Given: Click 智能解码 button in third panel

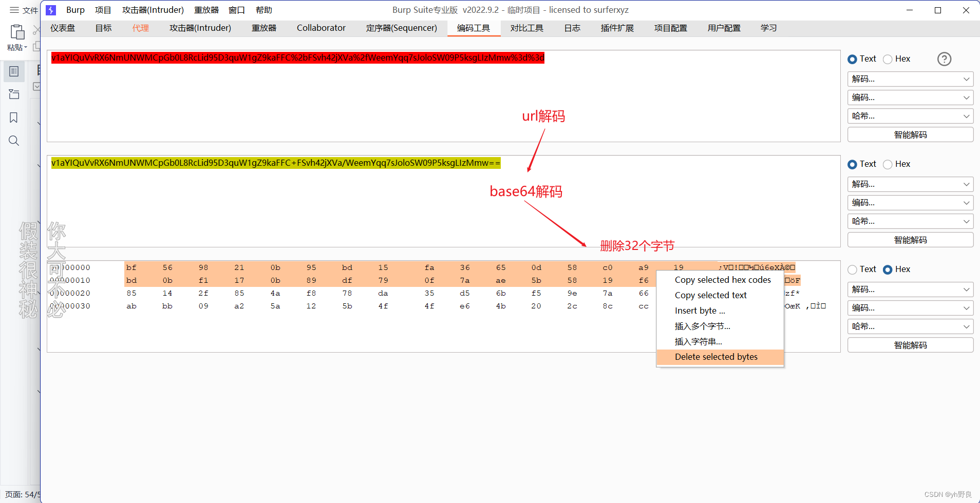Looking at the screenshot, I should 910,345.
